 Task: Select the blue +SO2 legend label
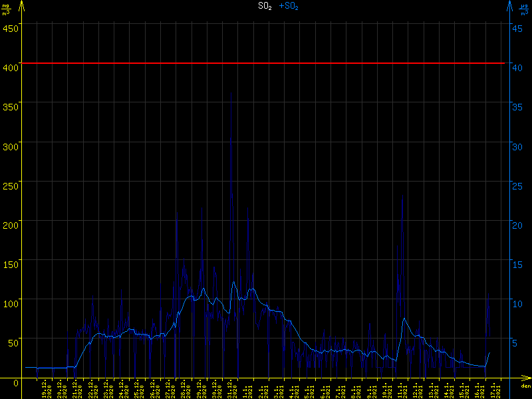(288, 6)
